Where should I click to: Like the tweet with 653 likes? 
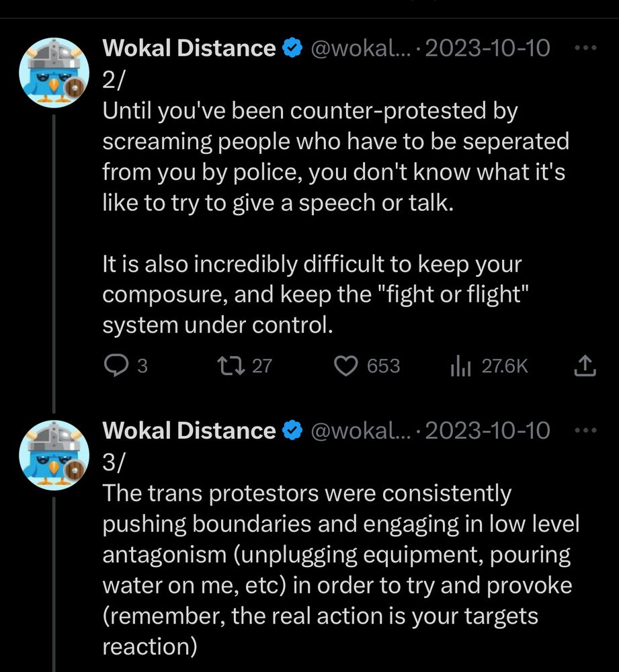pyautogui.click(x=345, y=366)
